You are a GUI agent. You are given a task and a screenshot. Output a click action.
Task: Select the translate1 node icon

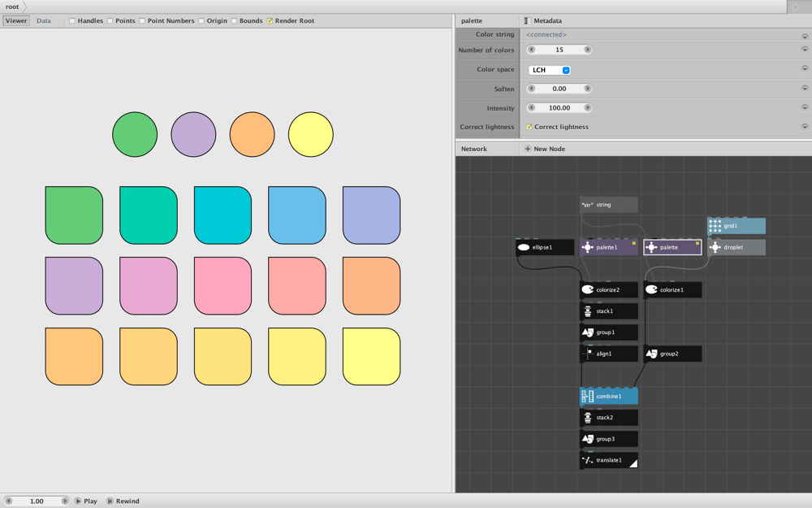[587, 460]
